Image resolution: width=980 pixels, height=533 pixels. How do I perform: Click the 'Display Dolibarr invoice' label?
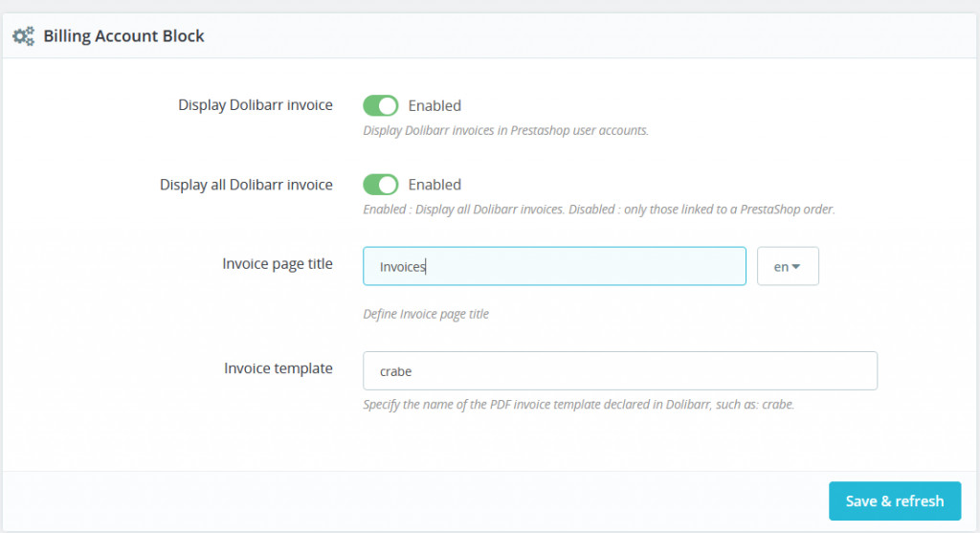[256, 105]
